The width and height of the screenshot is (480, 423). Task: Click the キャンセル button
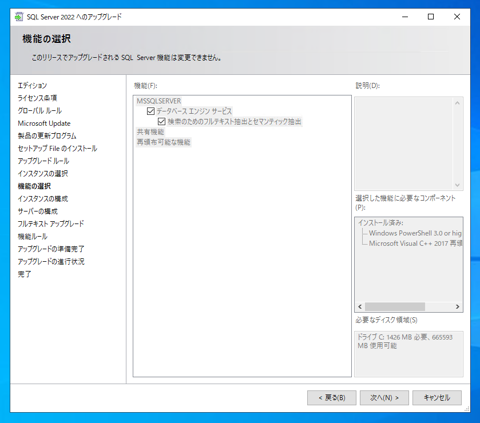pyautogui.click(x=437, y=398)
